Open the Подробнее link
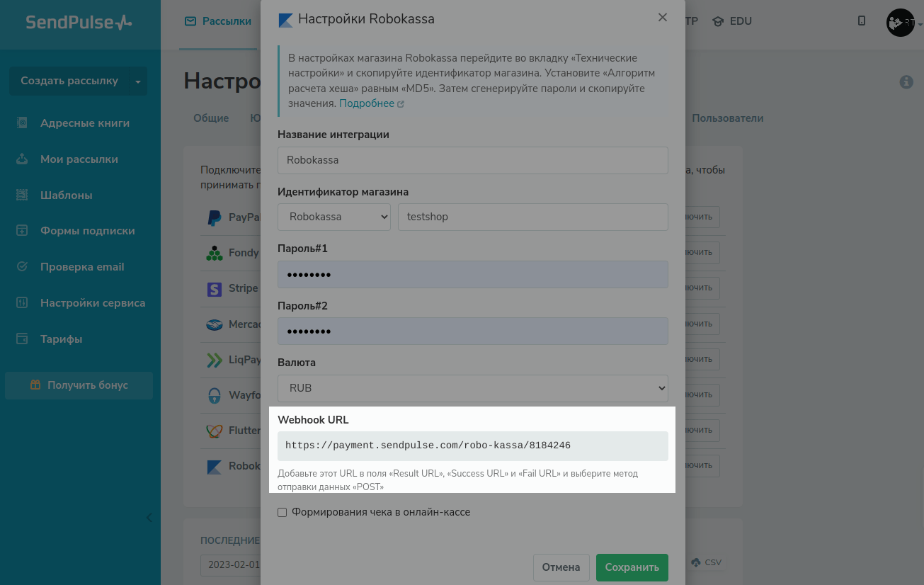Viewport: 924px width, 585px height. coord(372,103)
